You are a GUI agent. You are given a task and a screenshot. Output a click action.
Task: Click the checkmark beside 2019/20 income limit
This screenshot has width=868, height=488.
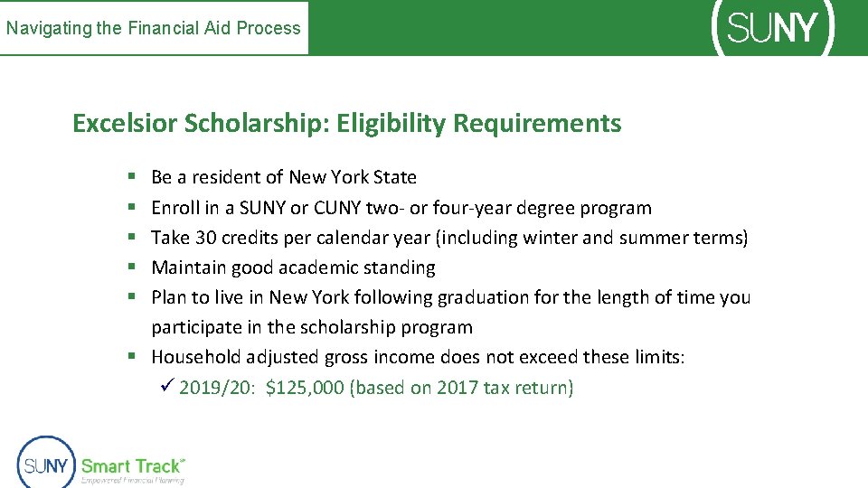click(165, 388)
